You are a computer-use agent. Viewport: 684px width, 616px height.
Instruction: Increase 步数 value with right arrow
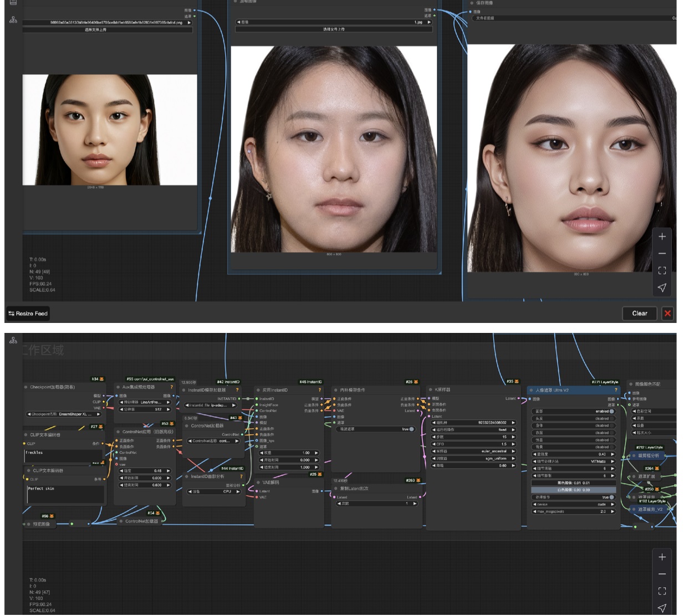pyautogui.click(x=513, y=437)
